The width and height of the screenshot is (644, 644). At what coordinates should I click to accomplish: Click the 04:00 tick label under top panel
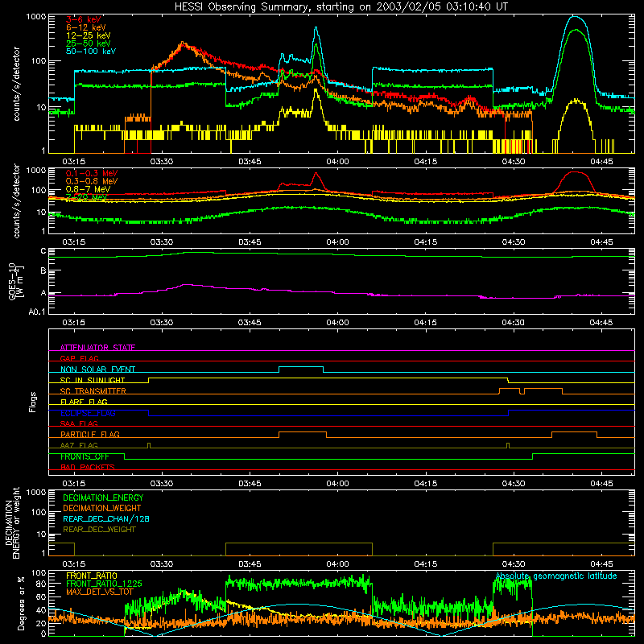tap(337, 162)
